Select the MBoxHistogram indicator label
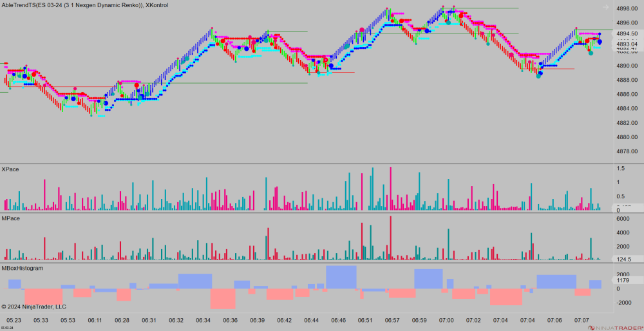Image resolution: width=644 pixels, height=331 pixels. tap(23, 268)
